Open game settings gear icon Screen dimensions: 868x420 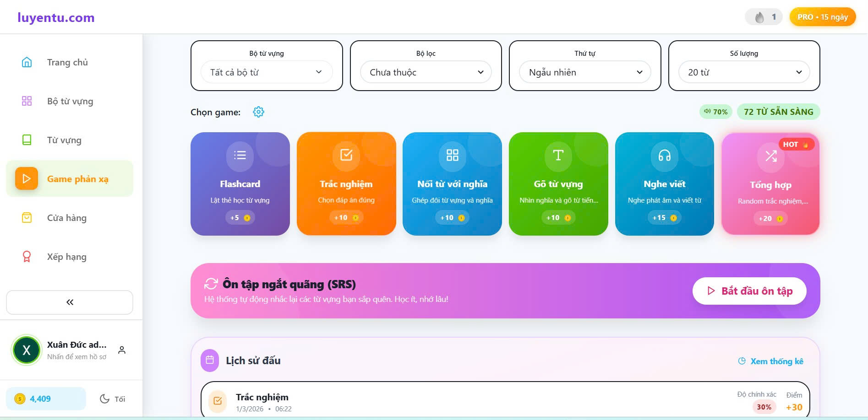(x=258, y=112)
